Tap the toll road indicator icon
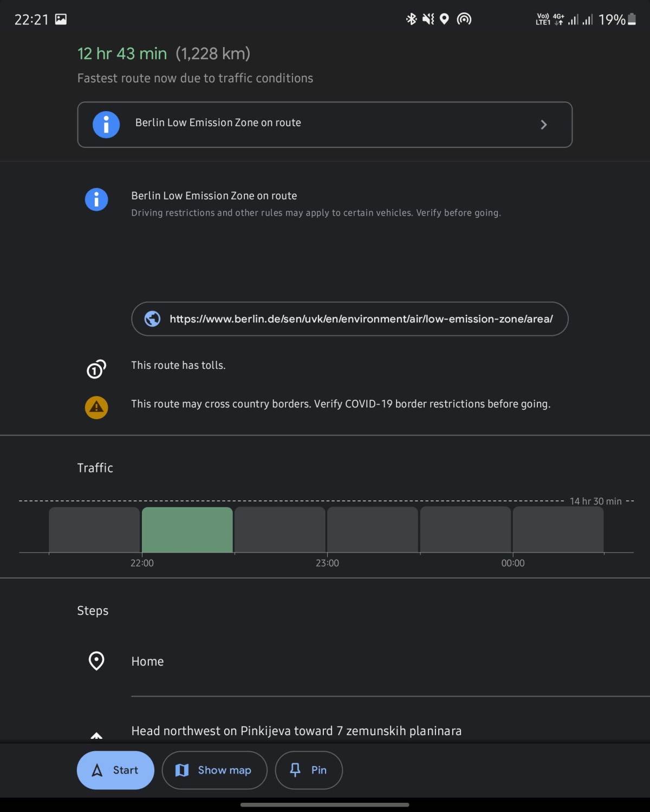 point(96,369)
